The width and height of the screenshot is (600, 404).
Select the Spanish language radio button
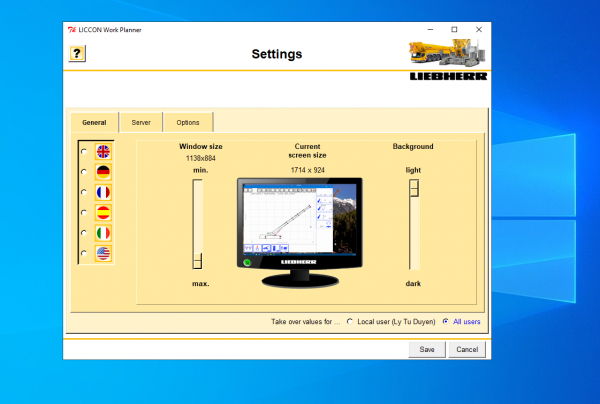84,212
